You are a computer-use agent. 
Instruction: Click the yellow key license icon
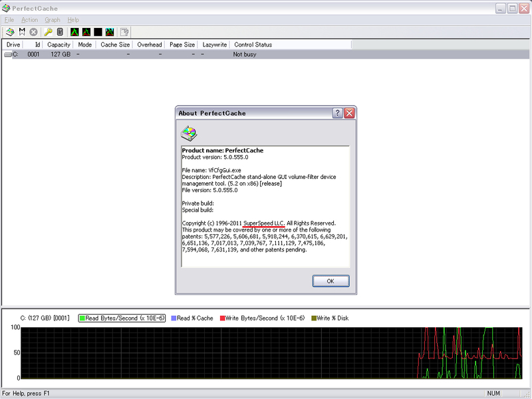(x=48, y=32)
